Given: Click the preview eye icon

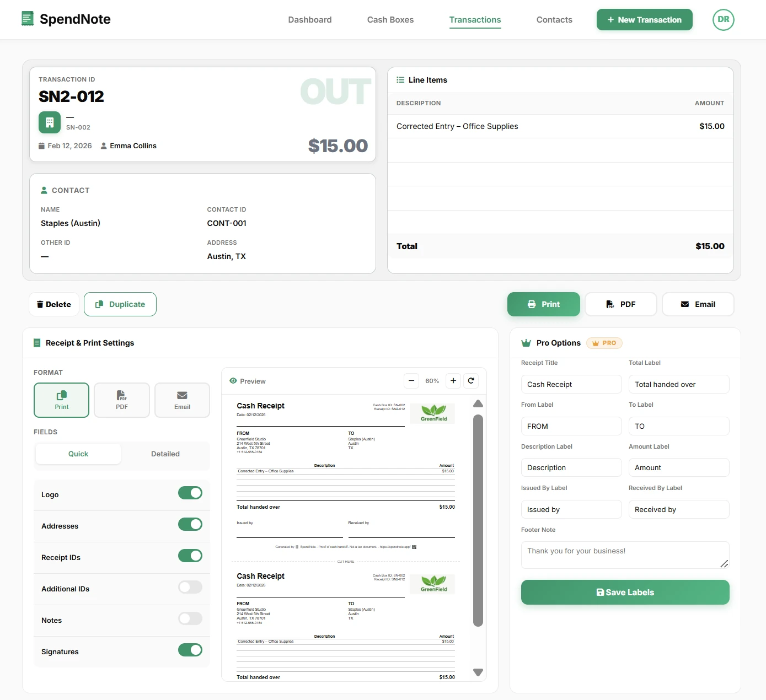Looking at the screenshot, I should tap(233, 381).
